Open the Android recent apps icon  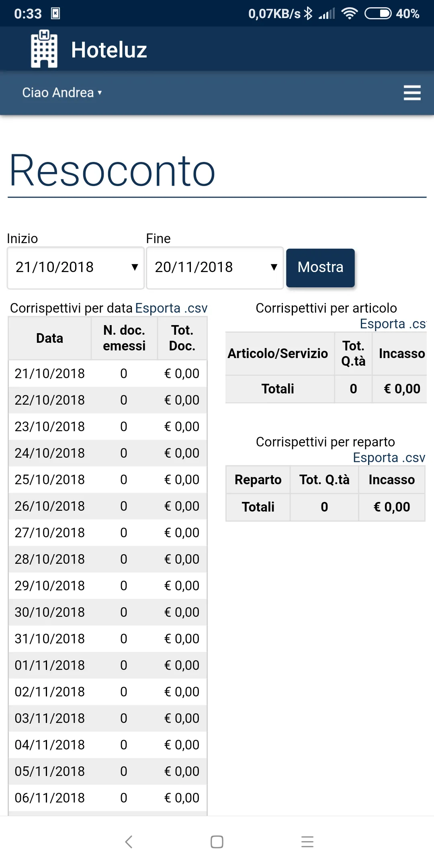pos(307,842)
